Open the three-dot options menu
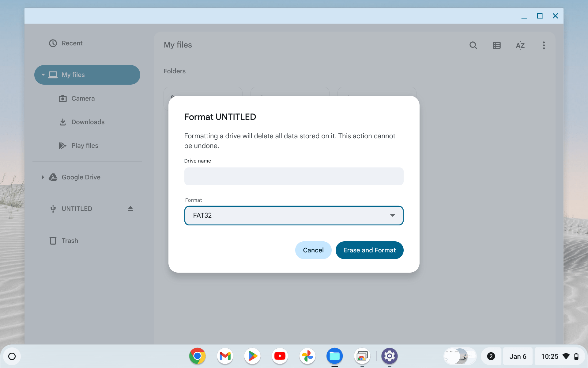Image resolution: width=588 pixels, height=368 pixels. (544, 45)
